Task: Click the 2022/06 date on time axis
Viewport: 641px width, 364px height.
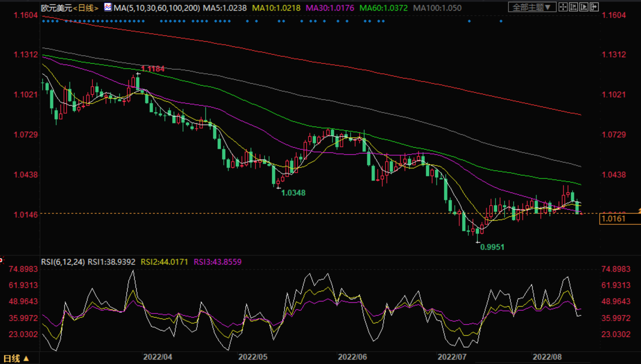Action: (352, 357)
